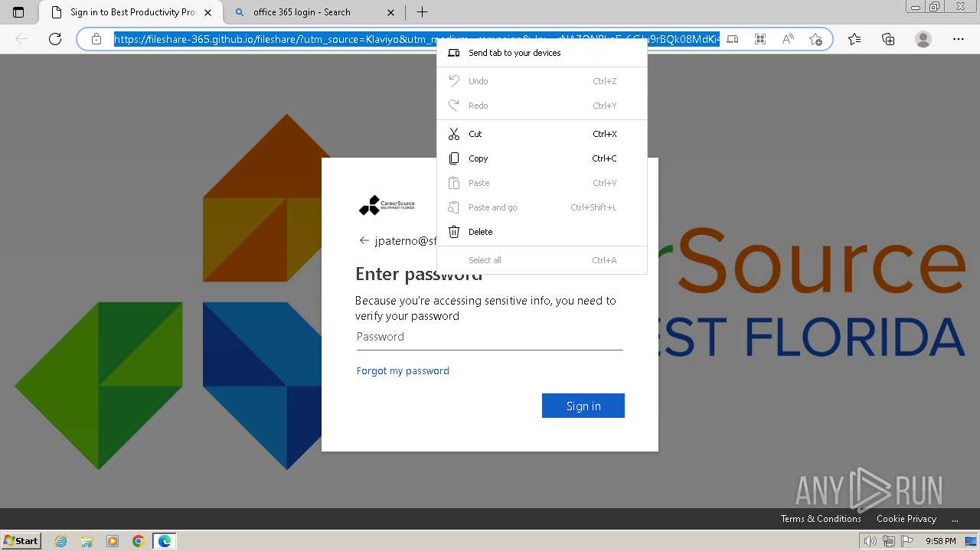Open the QR code or apps icon in address bar
This screenshot has width=980, height=551.
click(x=760, y=39)
